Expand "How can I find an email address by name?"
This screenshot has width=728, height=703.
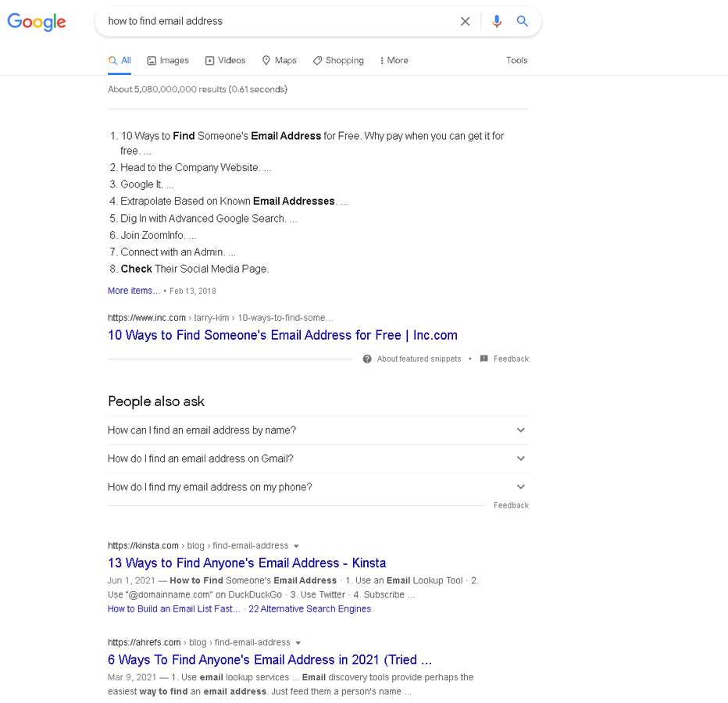[318, 430]
